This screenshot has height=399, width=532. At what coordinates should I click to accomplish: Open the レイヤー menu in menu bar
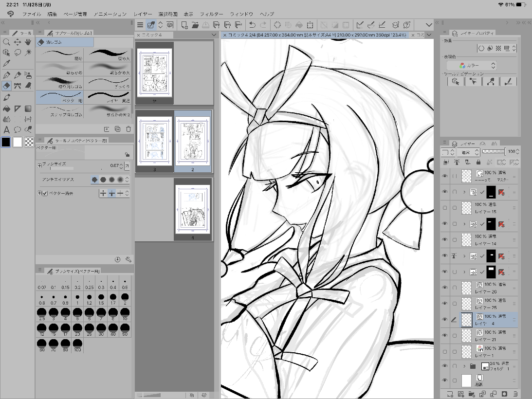tap(143, 14)
